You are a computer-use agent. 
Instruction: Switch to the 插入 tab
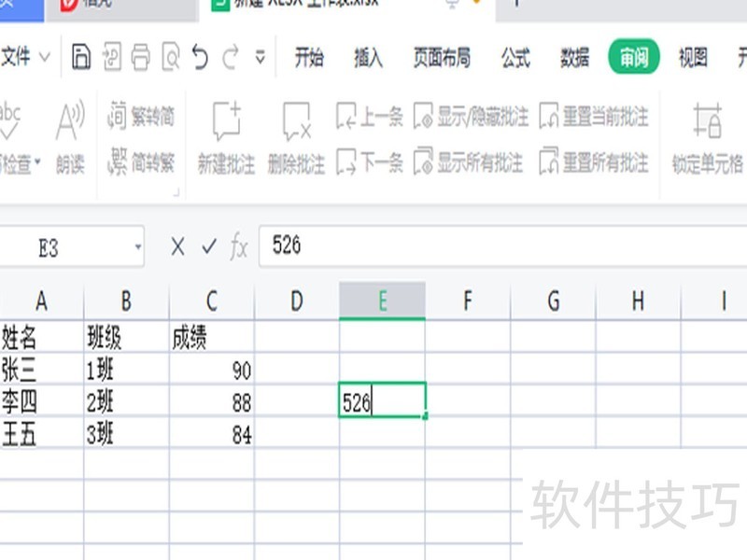coord(368,58)
